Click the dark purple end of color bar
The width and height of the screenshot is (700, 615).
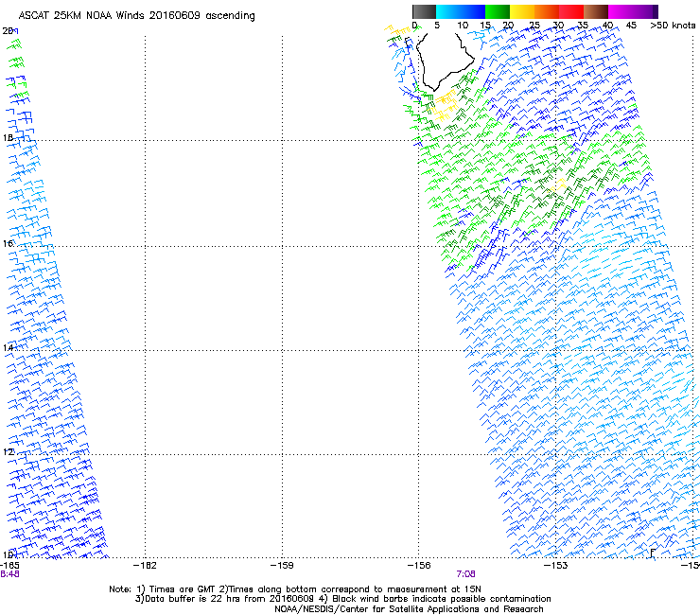click(x=656, y=11)
